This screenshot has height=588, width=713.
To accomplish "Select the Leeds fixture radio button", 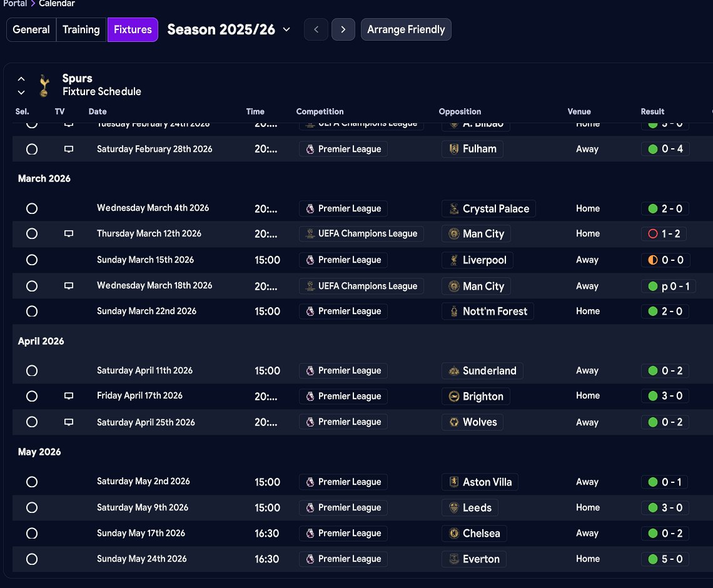I will coord(32,508).
